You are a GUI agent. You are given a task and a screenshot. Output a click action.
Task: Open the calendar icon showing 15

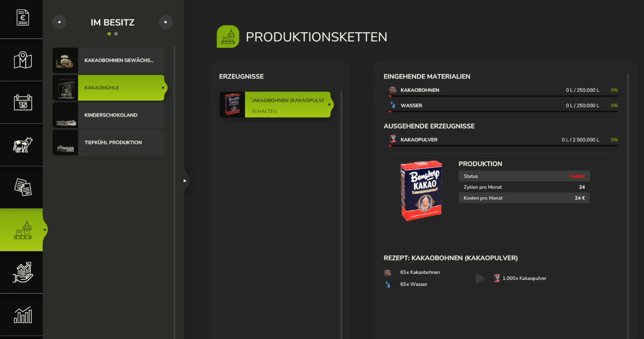click(x=23, y=103)
